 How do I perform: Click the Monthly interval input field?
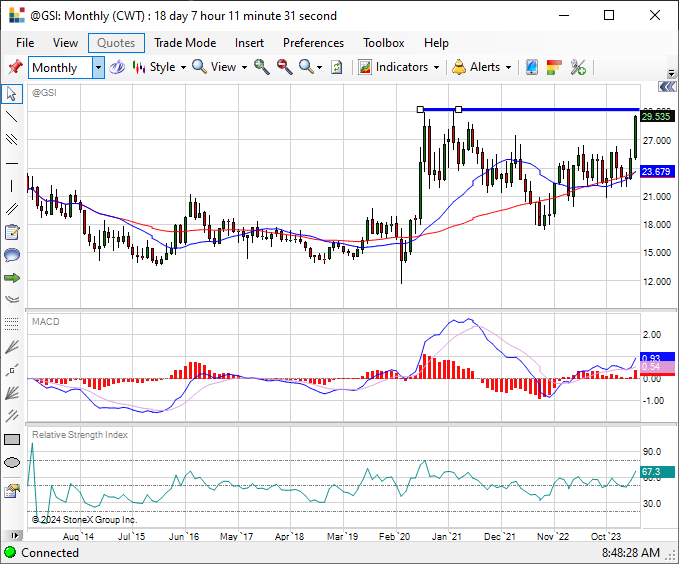(61, 68)
